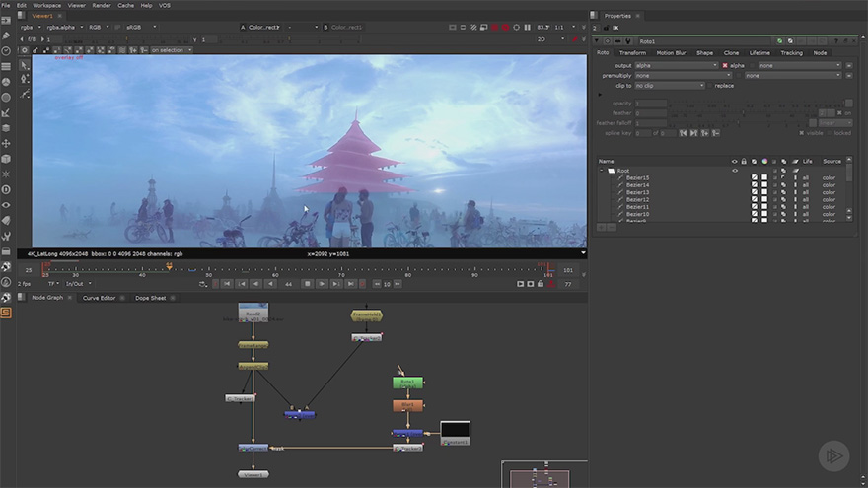Image resolution: width=868 pixels, height=488 pixels.
Task: Collapse the Root tree item
Action: click(602, 171)
